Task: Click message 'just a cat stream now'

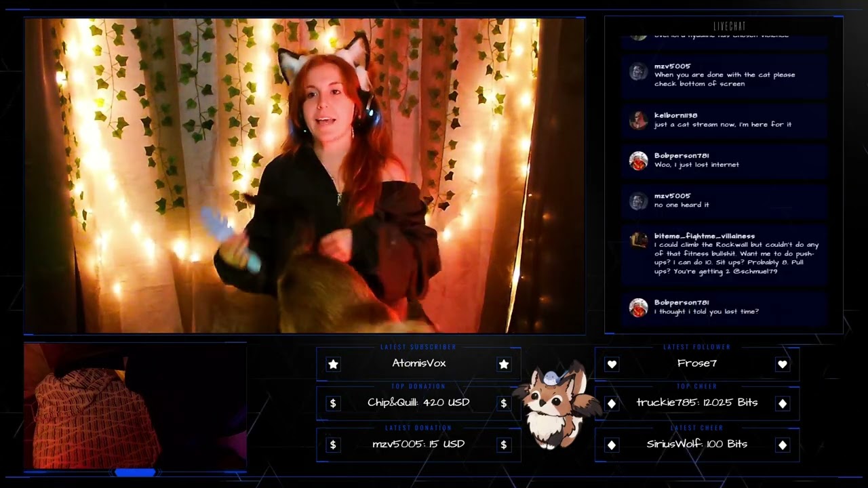Action: click(x=723, y=125)
